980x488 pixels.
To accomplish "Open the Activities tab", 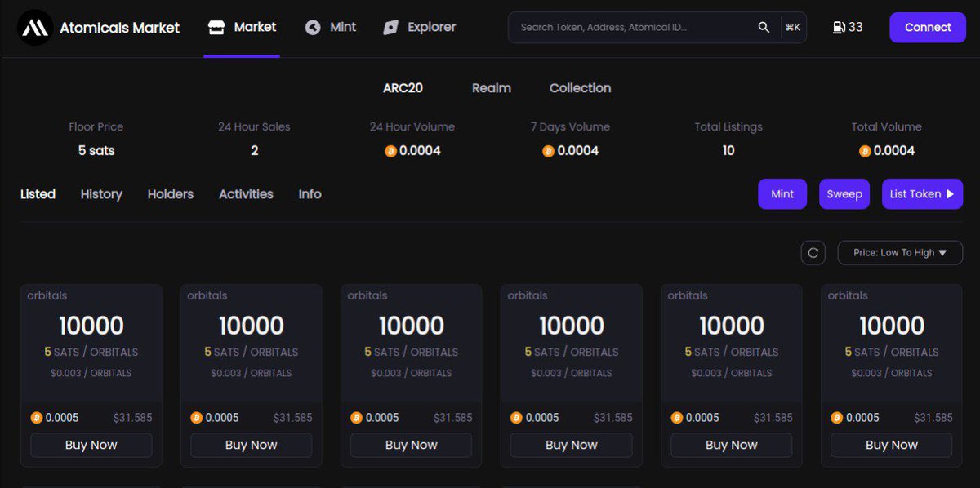I will [x=246, y=194].
